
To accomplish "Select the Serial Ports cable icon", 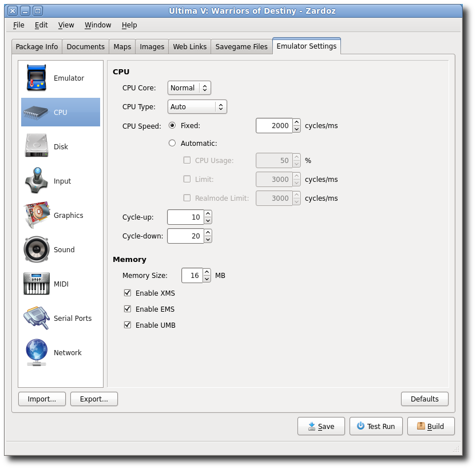I will pyautogui.click(x=36, y=318).
